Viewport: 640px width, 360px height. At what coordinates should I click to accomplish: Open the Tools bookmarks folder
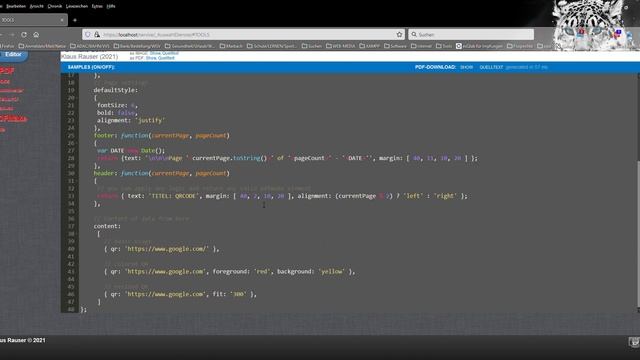click(444, 46)
